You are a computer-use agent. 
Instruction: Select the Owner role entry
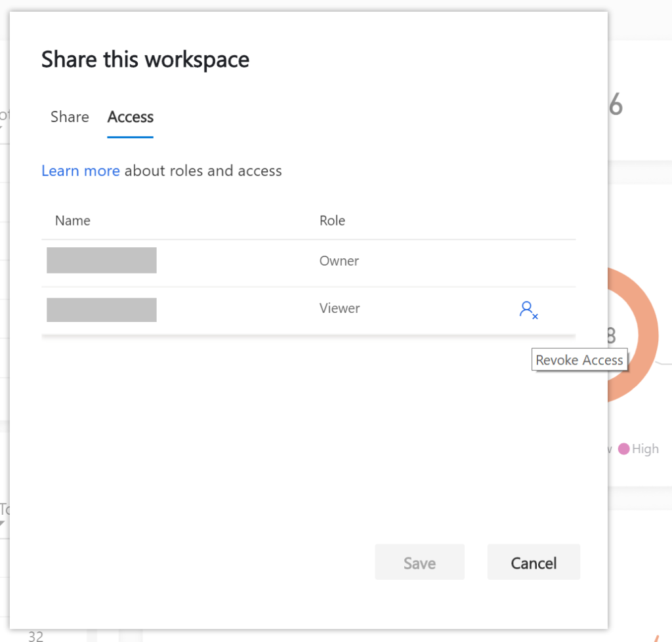(x=339, y=260)
